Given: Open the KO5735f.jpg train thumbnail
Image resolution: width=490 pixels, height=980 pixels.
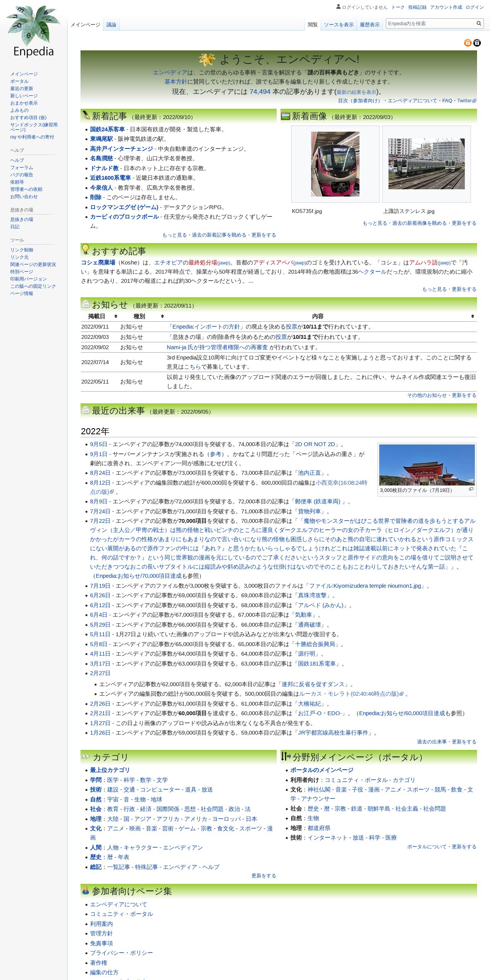Looking at the screenshot, I should 335,164.
